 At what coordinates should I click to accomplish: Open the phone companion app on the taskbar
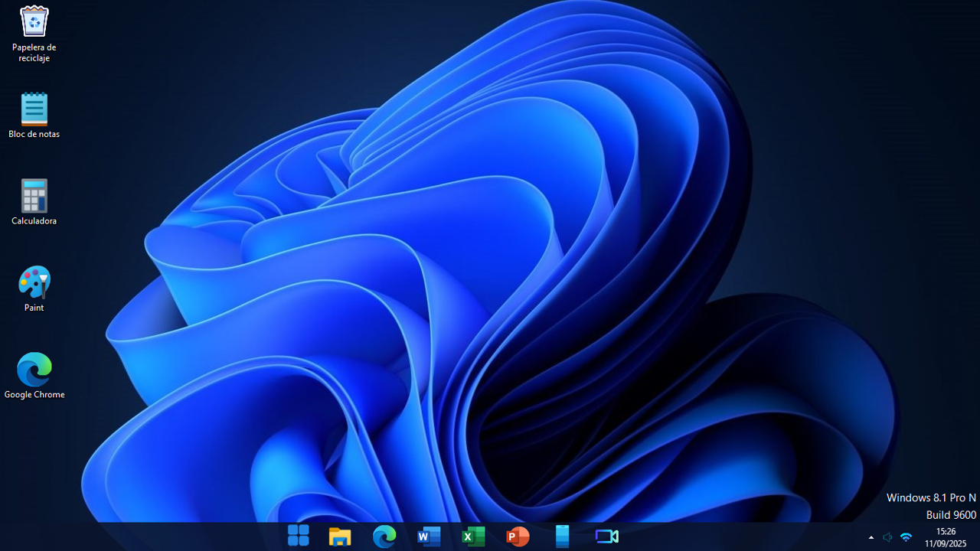[562, 536]
